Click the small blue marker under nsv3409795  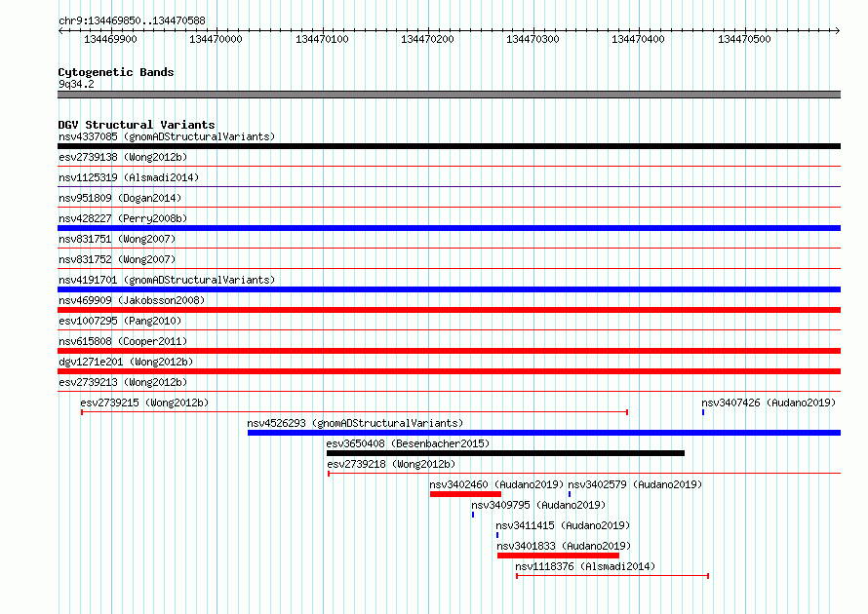point(473,515)
